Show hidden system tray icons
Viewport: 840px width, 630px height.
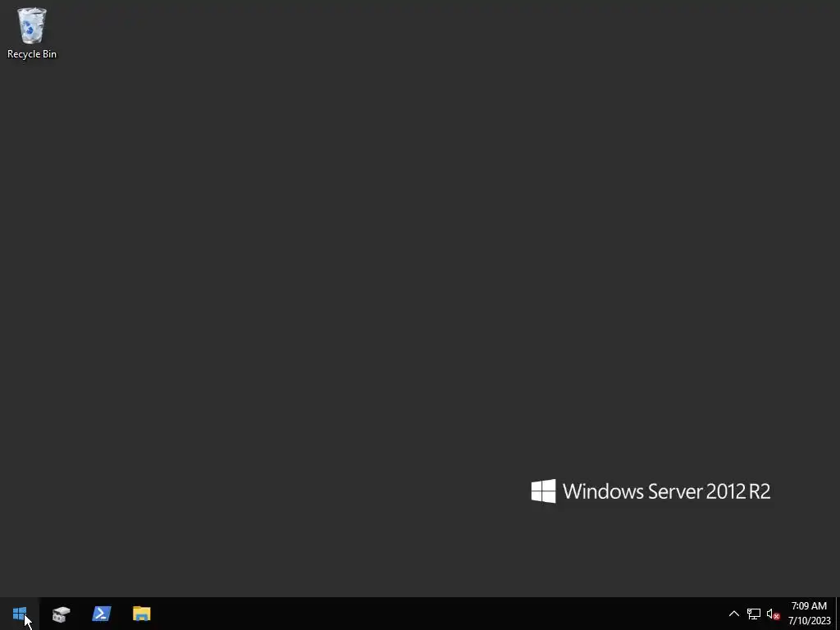pyautogui.click(x=734, y=614)
